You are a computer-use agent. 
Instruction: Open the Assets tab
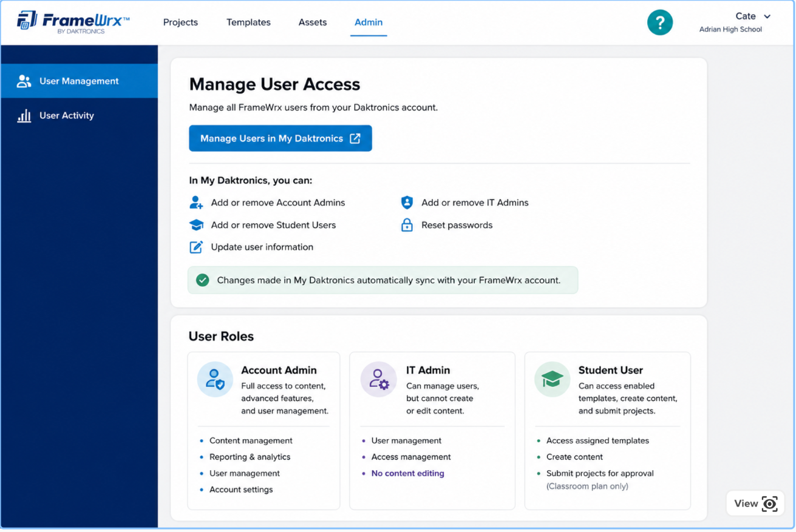[313, 22]
